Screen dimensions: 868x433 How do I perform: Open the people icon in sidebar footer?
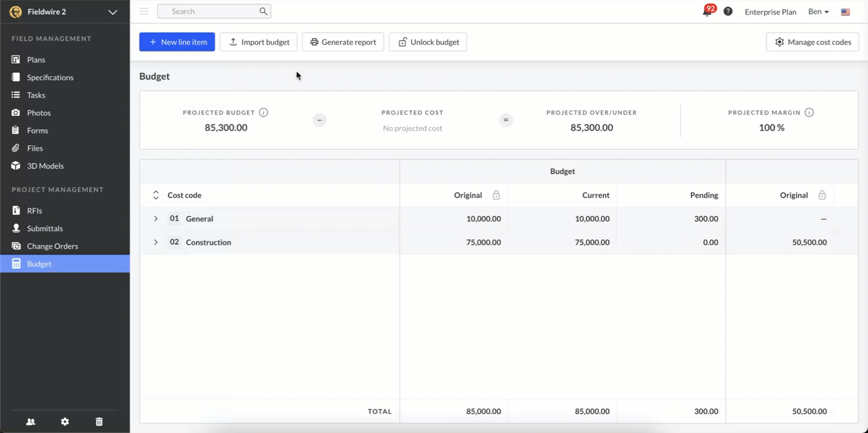(31, 422)
